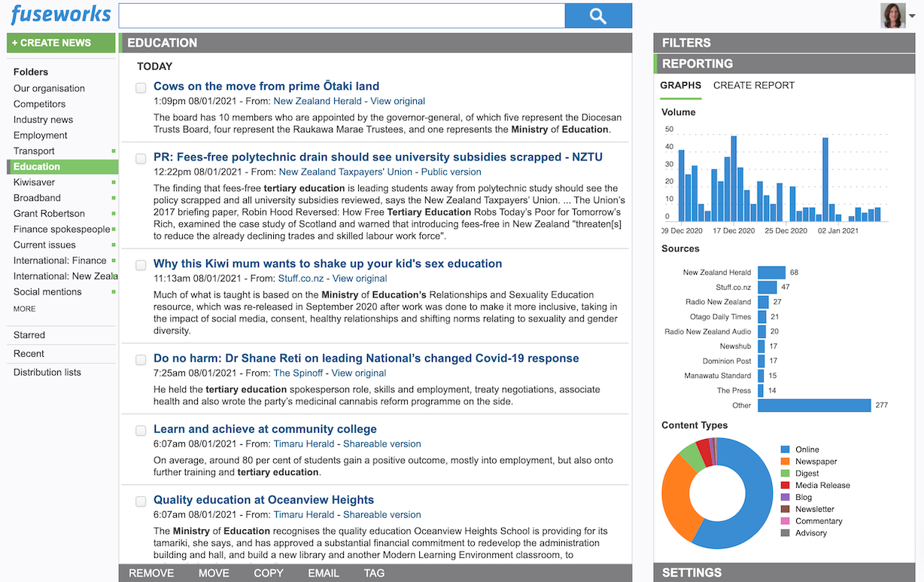Image resolution: width=924 pixels, height=582 pixels.
Task: Click New Zealand Taxpayers' Union source link
Action: tap(345, 172)
